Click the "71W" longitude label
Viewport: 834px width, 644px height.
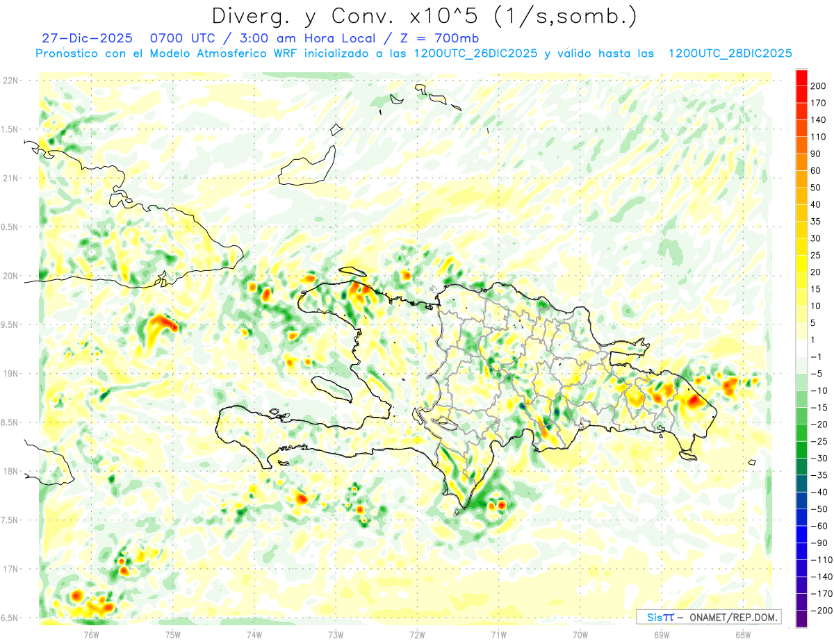[498, 634]
